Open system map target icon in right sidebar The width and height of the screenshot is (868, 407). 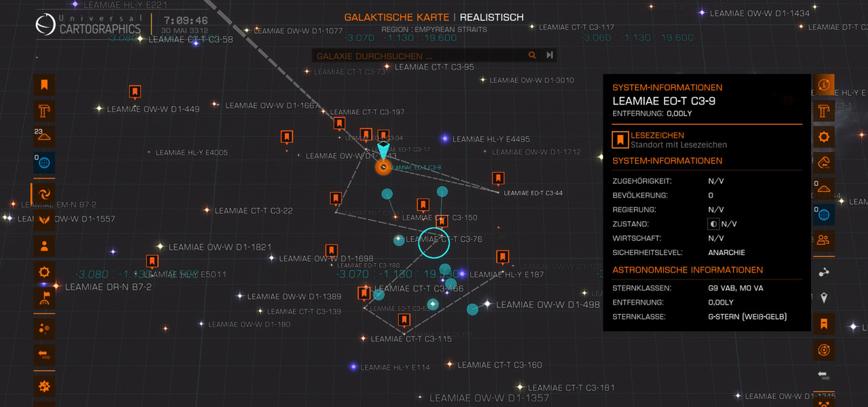(x=824, y=350)
